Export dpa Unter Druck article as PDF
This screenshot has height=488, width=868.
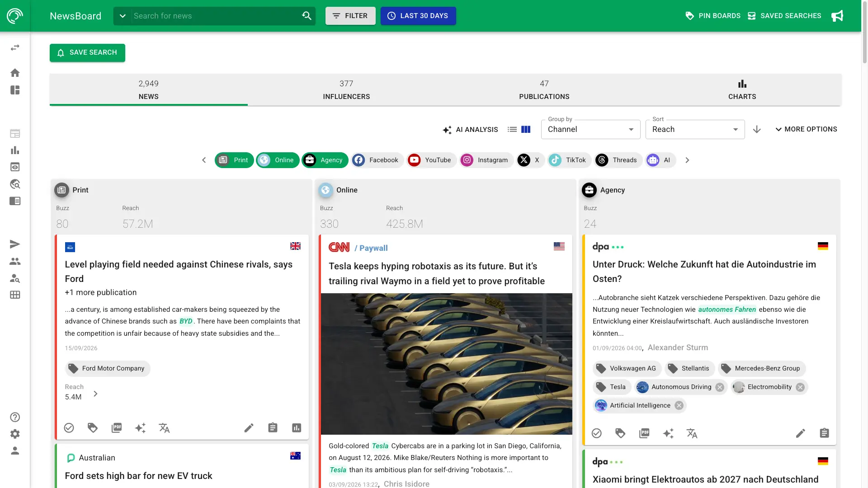(644, 433)
